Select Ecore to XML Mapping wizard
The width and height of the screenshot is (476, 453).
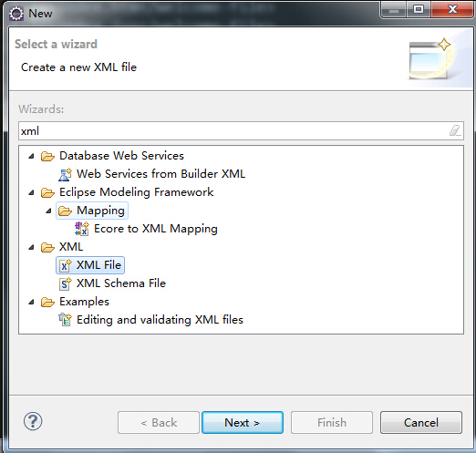point(156,229)
